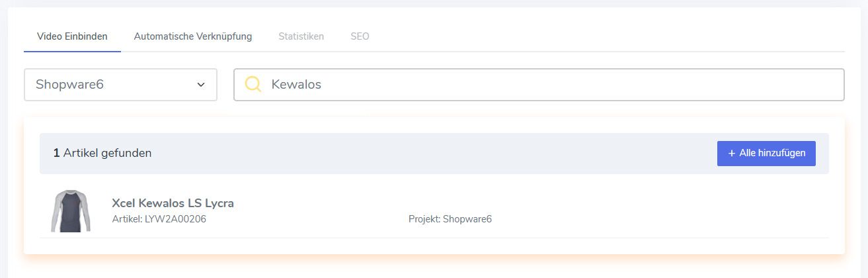
Task: Click article number LYW2A00206
Action: (x=176, y=219)
